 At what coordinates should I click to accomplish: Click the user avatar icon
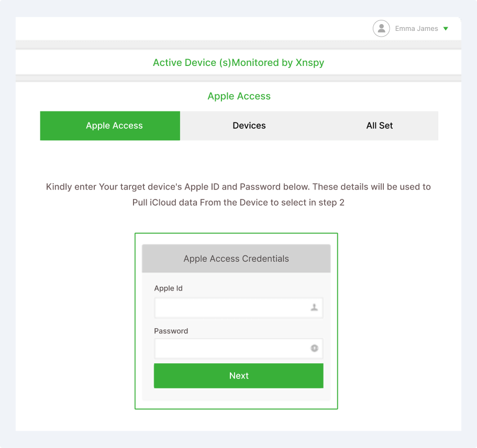(x=381, y=29)
